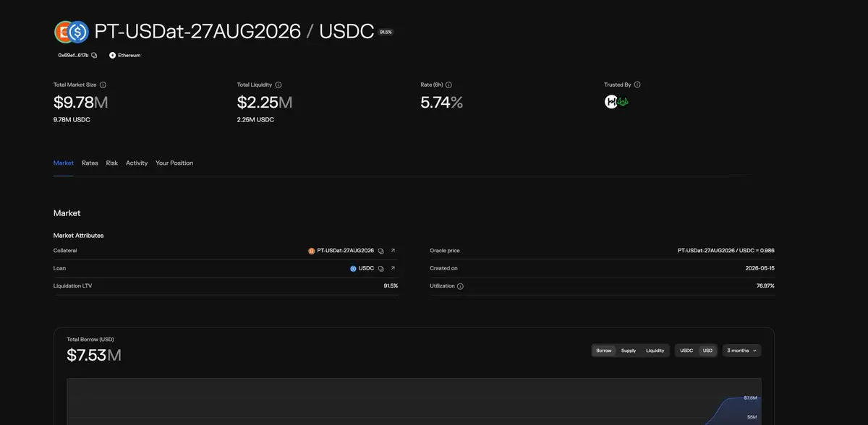The image size is (868, 425).
Task: Open USDC loan token in explorer
Action: click(393, 268)
